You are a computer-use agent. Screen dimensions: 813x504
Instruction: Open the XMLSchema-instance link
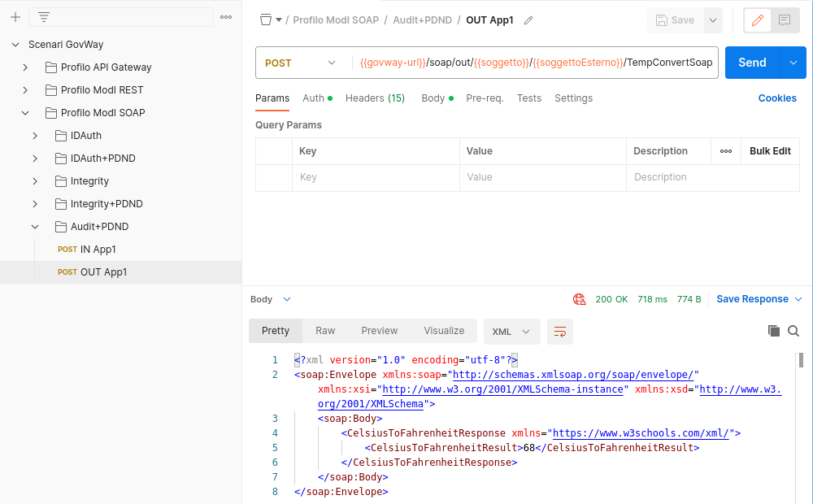click(x=502, y=389)
